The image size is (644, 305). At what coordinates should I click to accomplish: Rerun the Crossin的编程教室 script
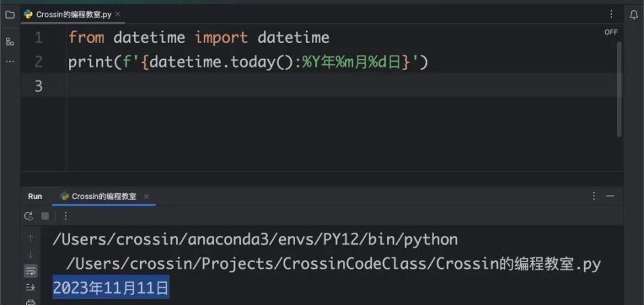[28, 216]
